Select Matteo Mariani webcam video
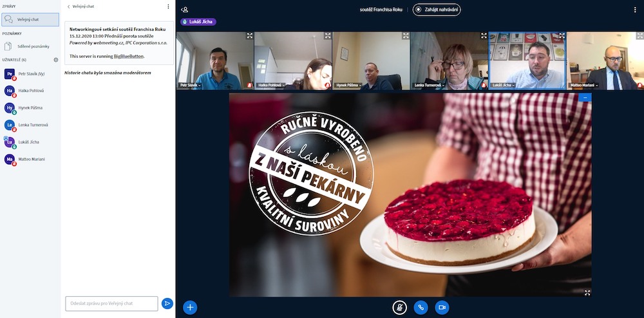The height and width of the screenshot is (318, 644). (605, 61)
